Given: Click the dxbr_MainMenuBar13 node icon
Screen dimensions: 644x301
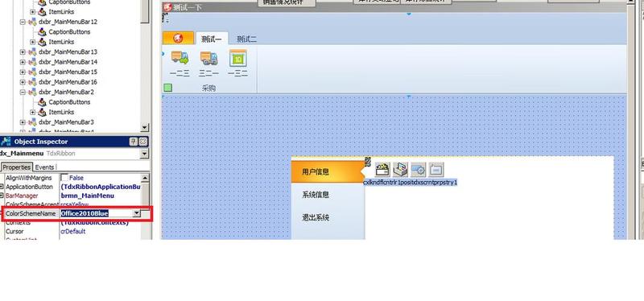Looking at the screenshot, I should tap(32, 52).
